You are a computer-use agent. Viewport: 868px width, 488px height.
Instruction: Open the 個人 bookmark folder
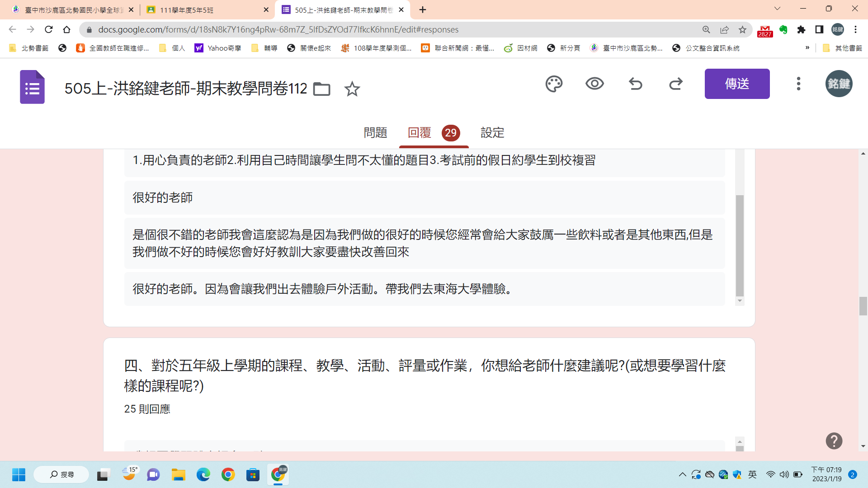[172, 48]
